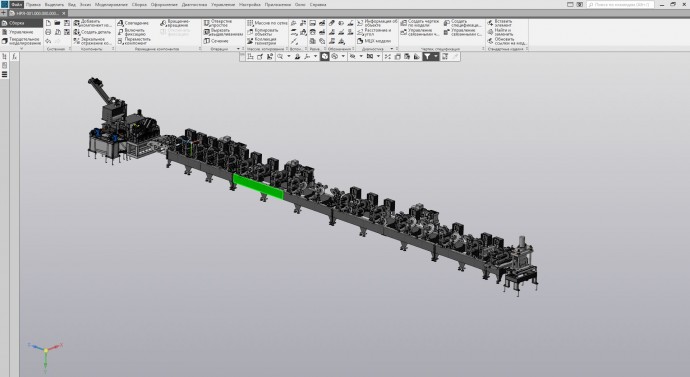Expand the dropdown arrow next to filter funnel
690x377 pixels.
pyautogui.click(x=436, y=56)
